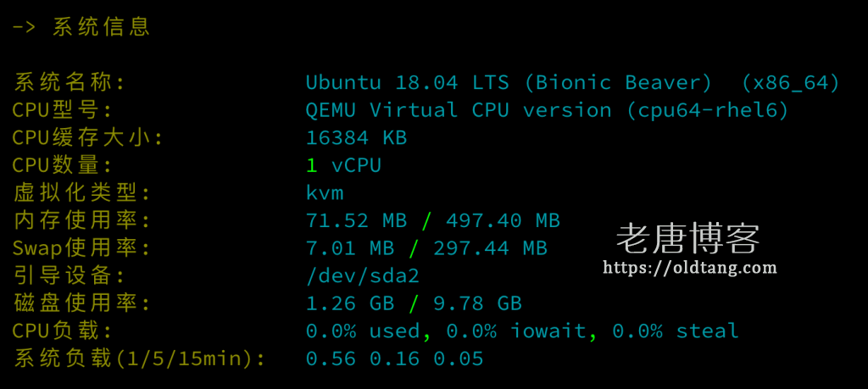This screenshot has width=868, height=389.
Task: Click the 系统负载(1/5/15min) label
Action: coord(139,359)
